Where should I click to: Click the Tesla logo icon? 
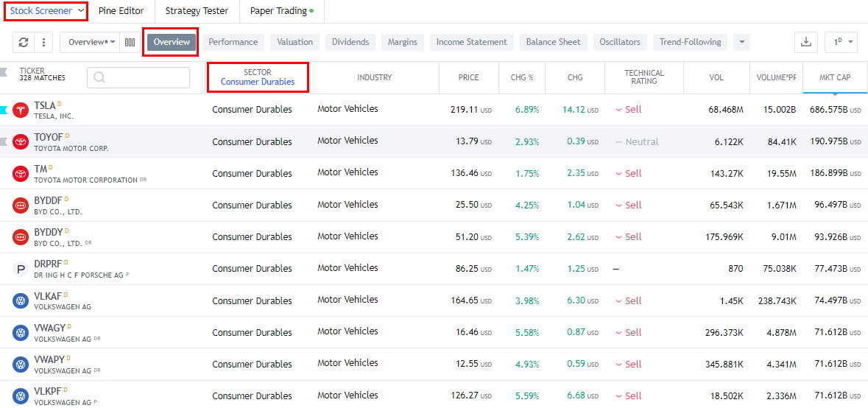click(x=21, y=110)
